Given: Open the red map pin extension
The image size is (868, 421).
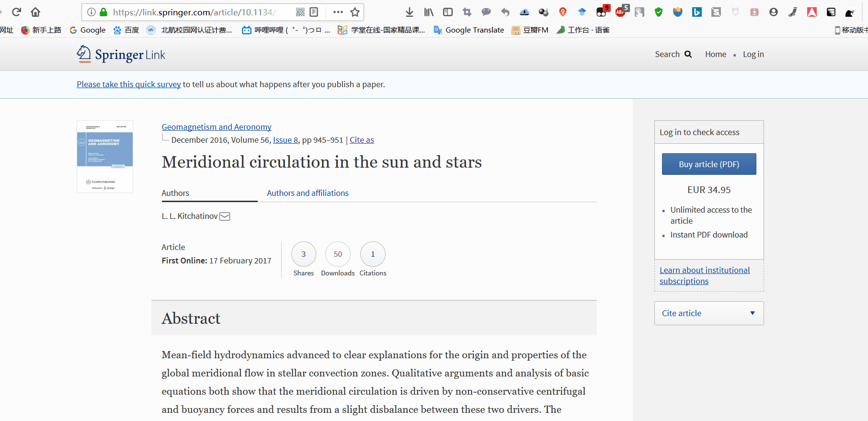Looking at the screenshot, I should pos(563,12).
